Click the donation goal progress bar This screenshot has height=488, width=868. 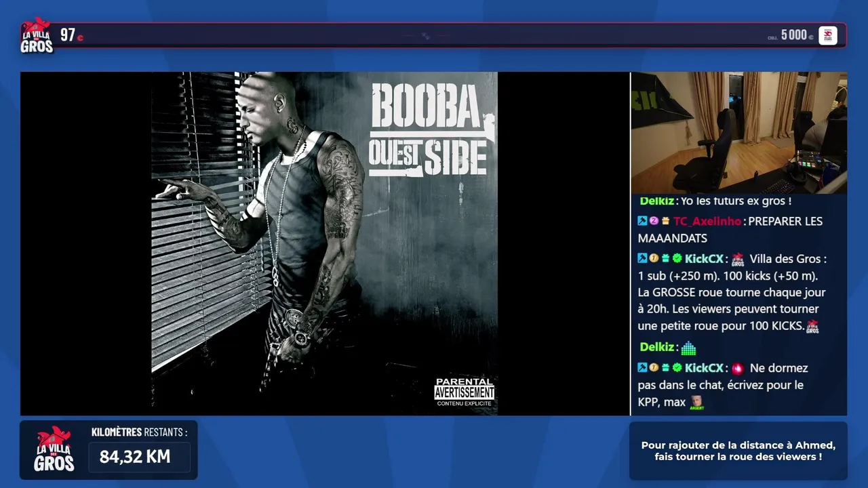click(434, 35)
